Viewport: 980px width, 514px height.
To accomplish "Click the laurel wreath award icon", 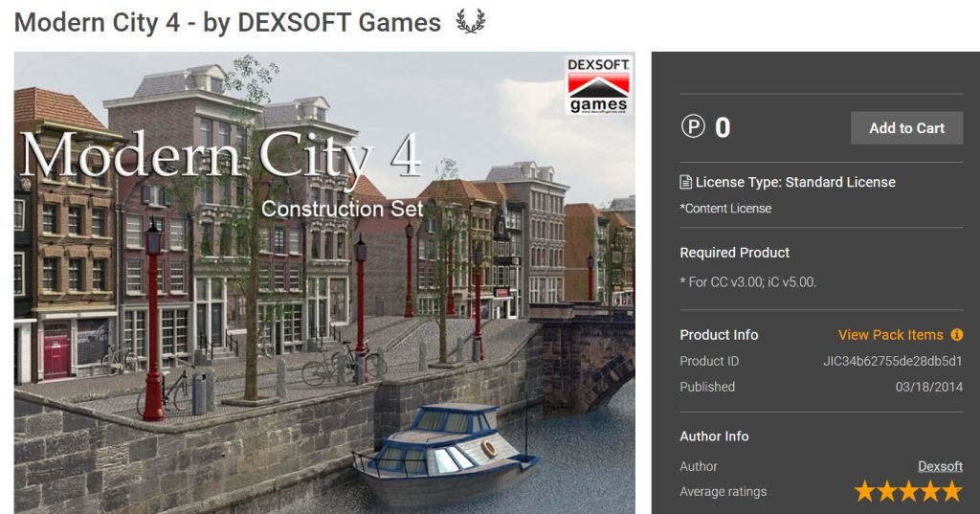I will 470,21.
